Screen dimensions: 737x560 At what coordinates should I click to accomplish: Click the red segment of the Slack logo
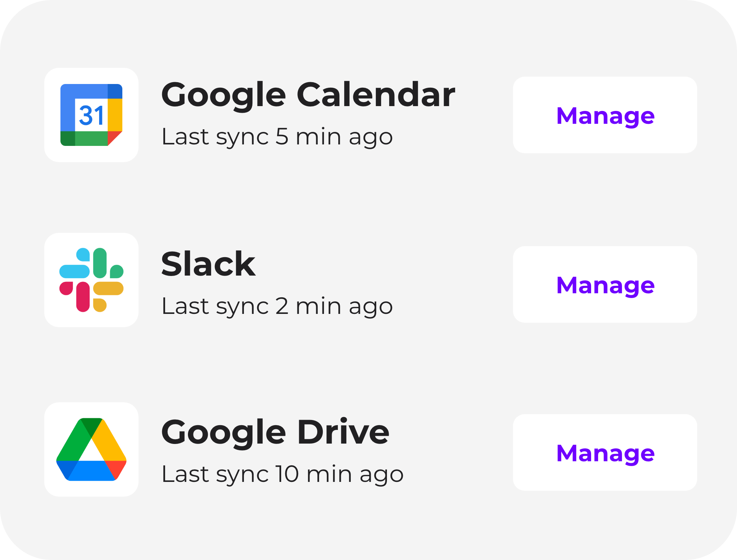click(x=83, y=297)
